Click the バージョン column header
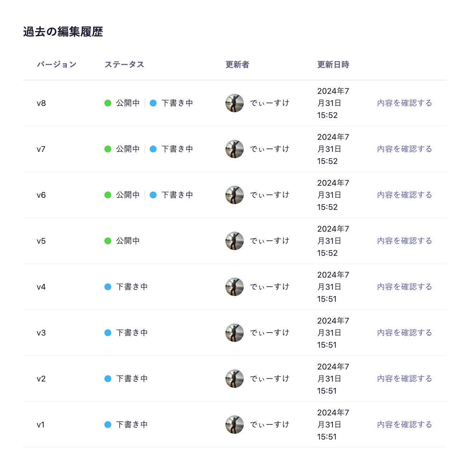 coord(57,65)
